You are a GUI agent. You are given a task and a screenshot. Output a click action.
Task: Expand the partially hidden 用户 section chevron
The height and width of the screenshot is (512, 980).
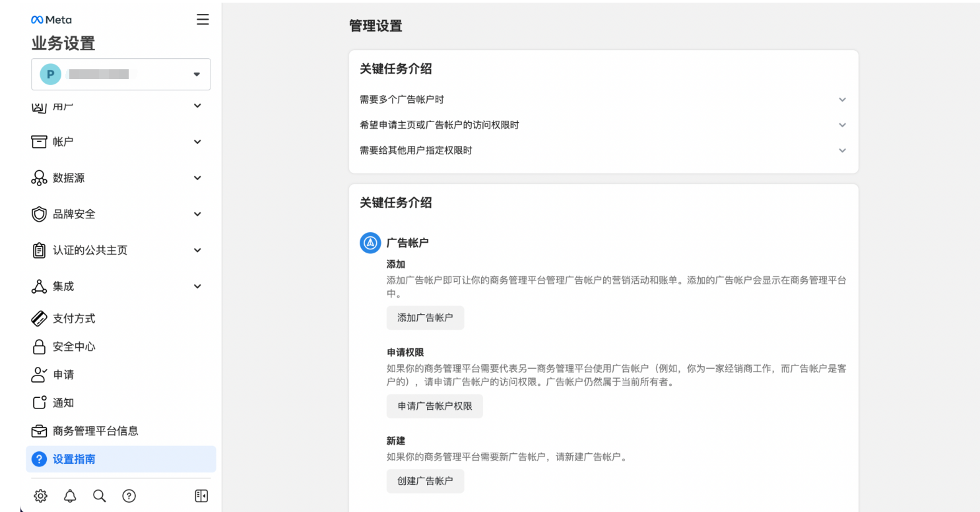197,106
